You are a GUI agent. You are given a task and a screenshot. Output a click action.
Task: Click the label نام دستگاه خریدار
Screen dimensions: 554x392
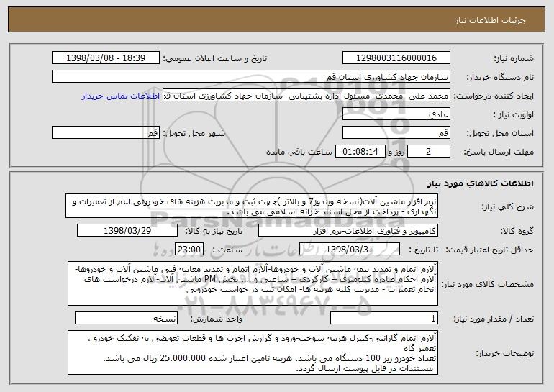pyautogui.click(x=500, y=78)
